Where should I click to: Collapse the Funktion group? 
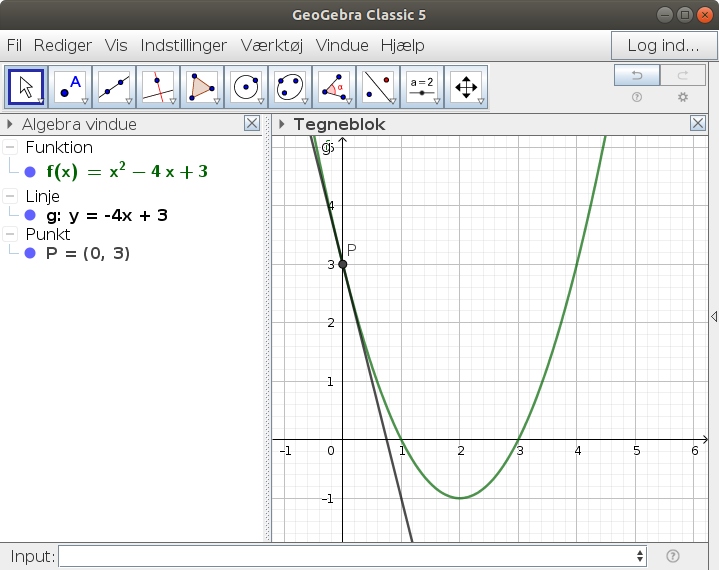10,147
